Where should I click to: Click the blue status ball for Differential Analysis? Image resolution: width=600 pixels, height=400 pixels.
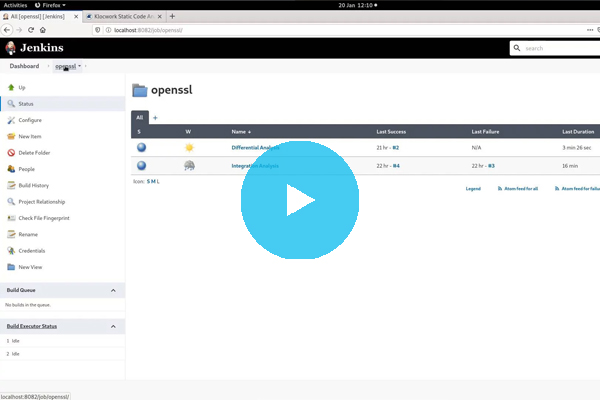coord(142,147)
